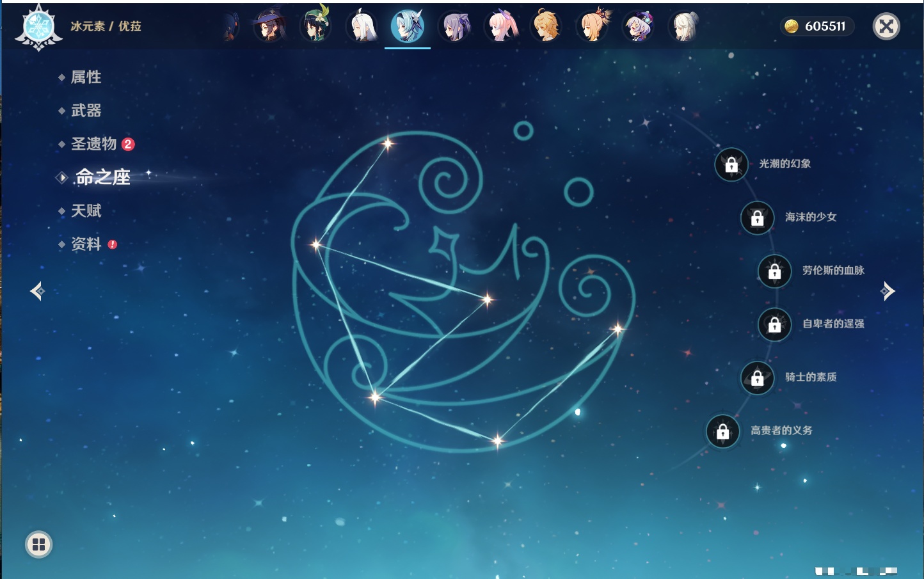924x579 pixels.
Task: Click the 自卑者的逞强 constellation label
Action: click(x=833, y=324)
